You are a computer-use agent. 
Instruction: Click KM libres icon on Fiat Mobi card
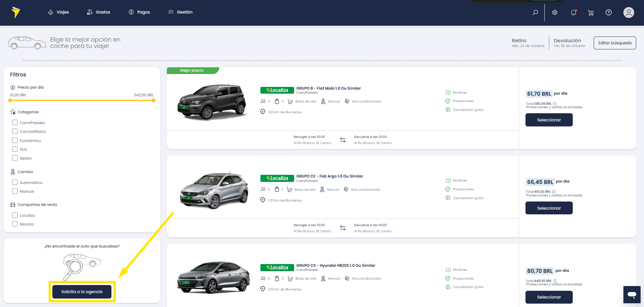tap(448, 93)
